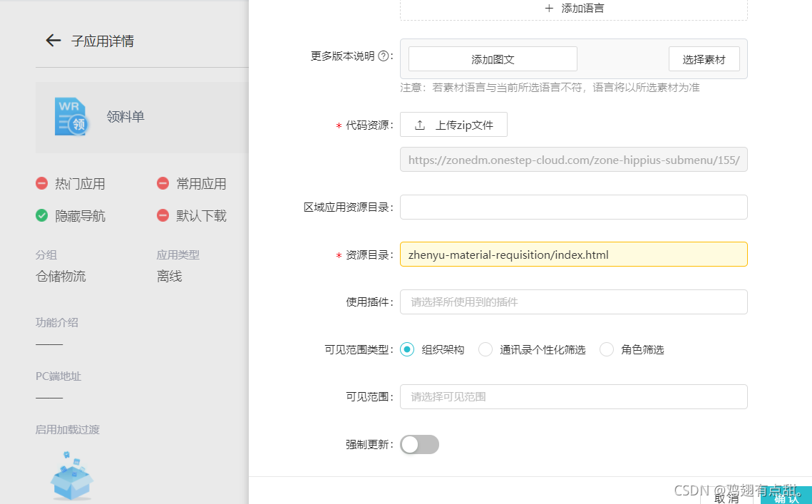Viewport: 812px width, 504px height.
Task: Click the PC端地址 label
Action: (58, 376)
